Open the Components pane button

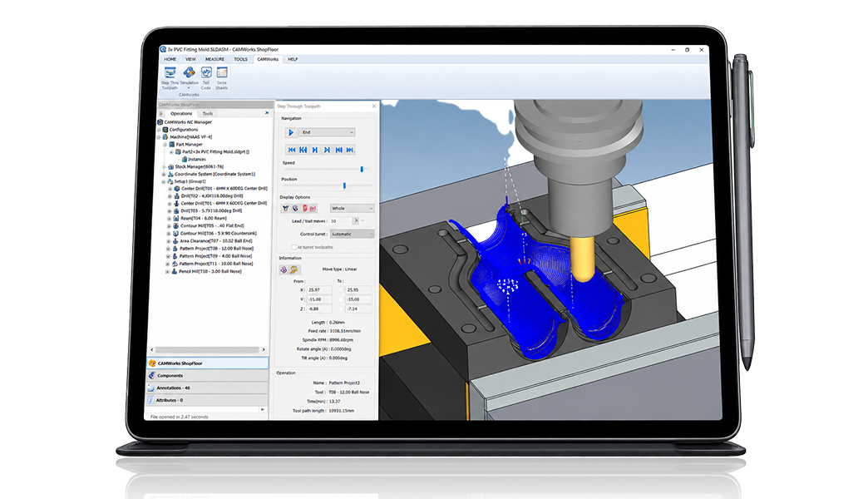(208, 375)
